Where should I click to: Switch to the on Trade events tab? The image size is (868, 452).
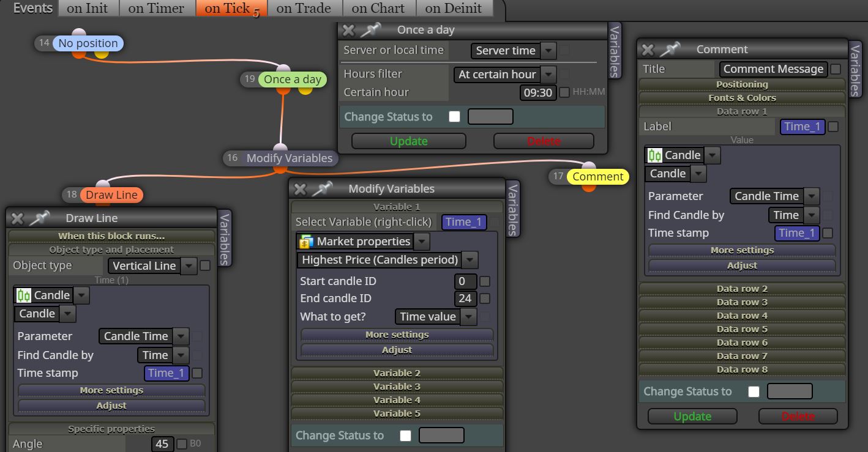304,8
